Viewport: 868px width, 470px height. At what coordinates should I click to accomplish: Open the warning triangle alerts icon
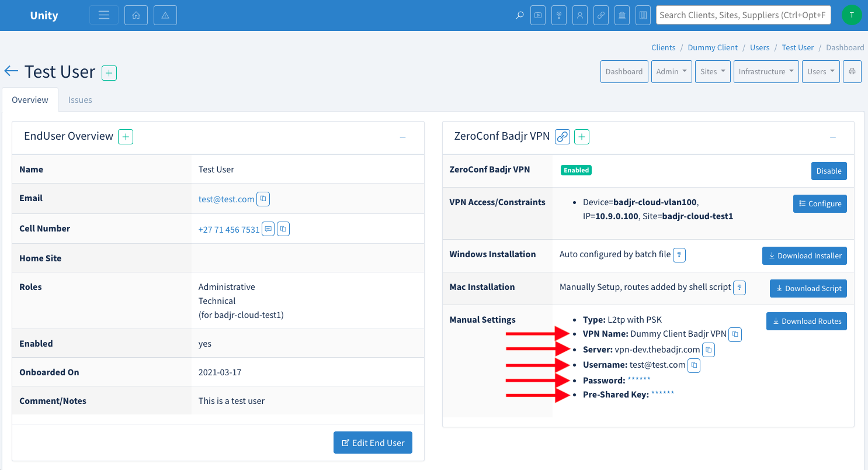tap(165, 15)
